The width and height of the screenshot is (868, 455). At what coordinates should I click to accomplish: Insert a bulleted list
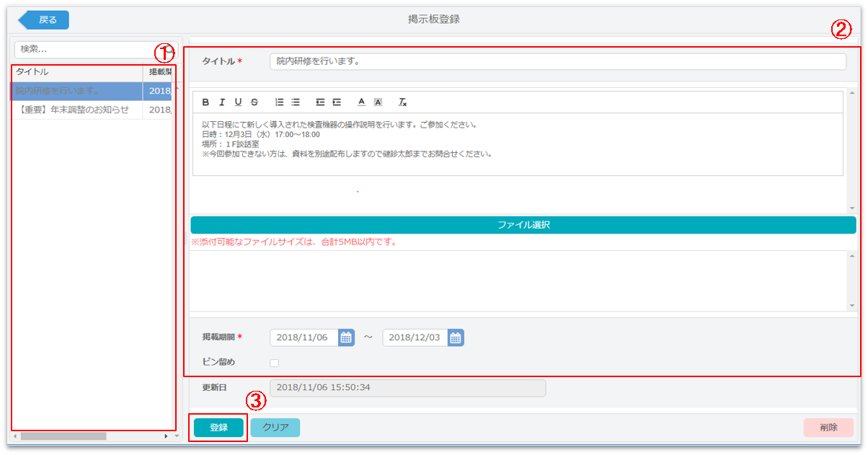pos(296,102)
